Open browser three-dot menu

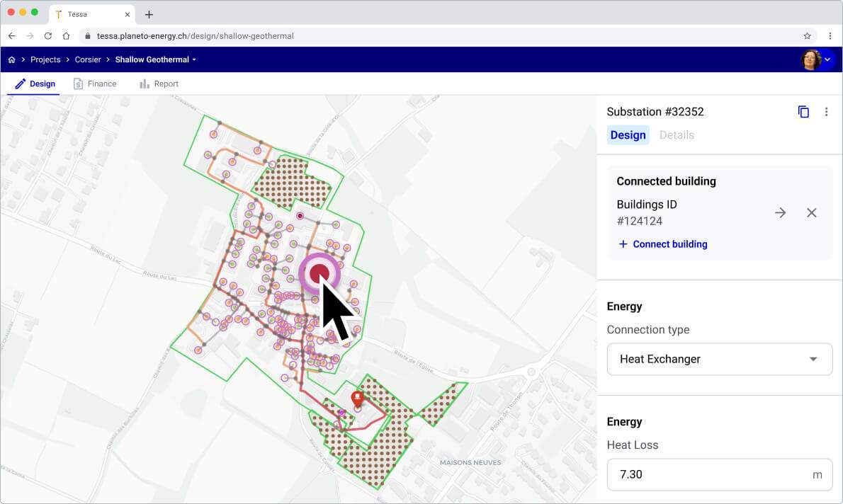830,35
